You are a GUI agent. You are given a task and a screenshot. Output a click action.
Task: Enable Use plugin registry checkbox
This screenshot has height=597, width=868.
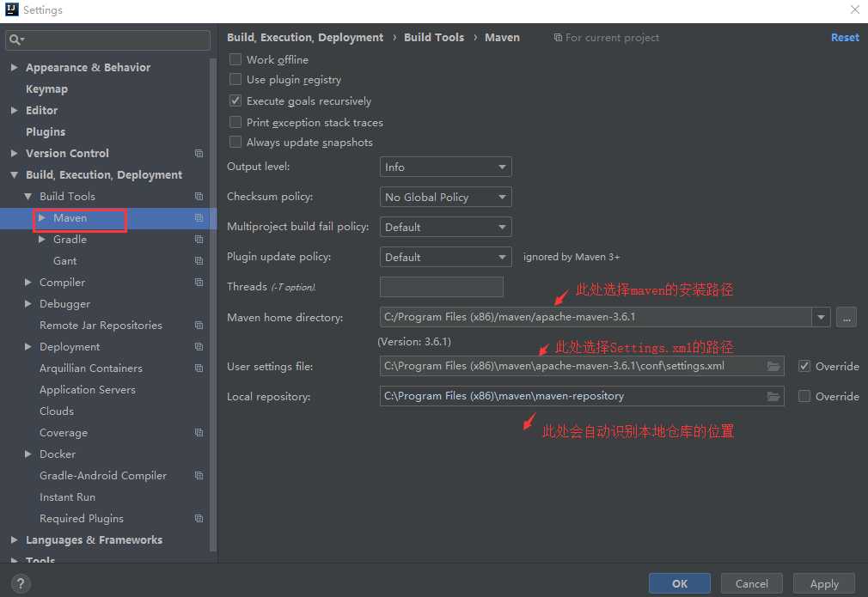[x=235, y=79]
